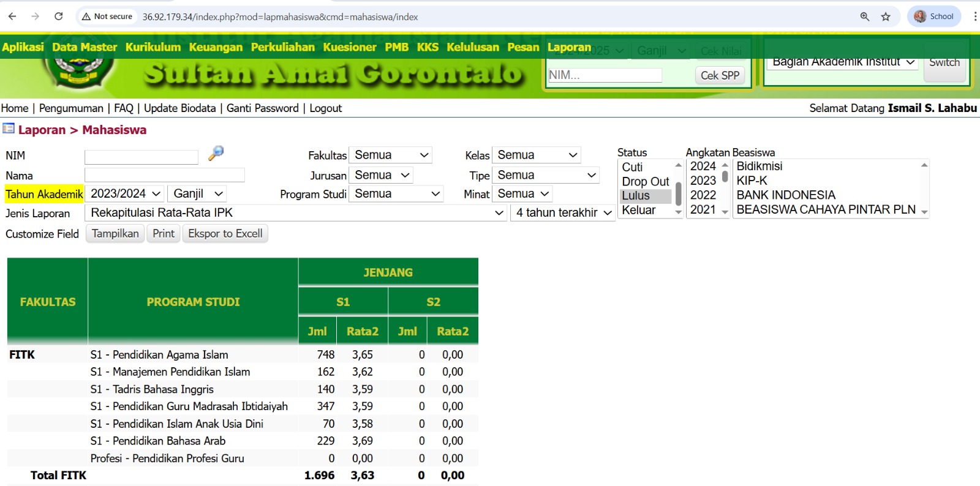Click the Logout link

coord(325,108)
